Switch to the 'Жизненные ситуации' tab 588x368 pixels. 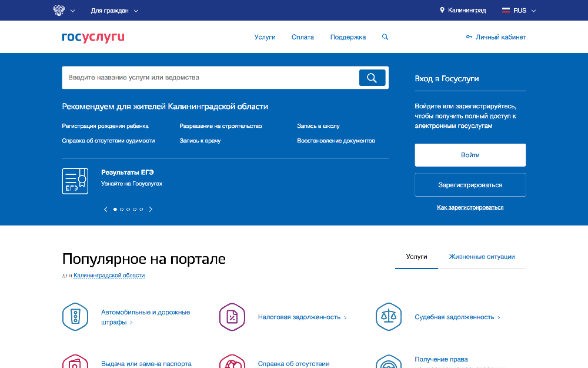[482, 257]
